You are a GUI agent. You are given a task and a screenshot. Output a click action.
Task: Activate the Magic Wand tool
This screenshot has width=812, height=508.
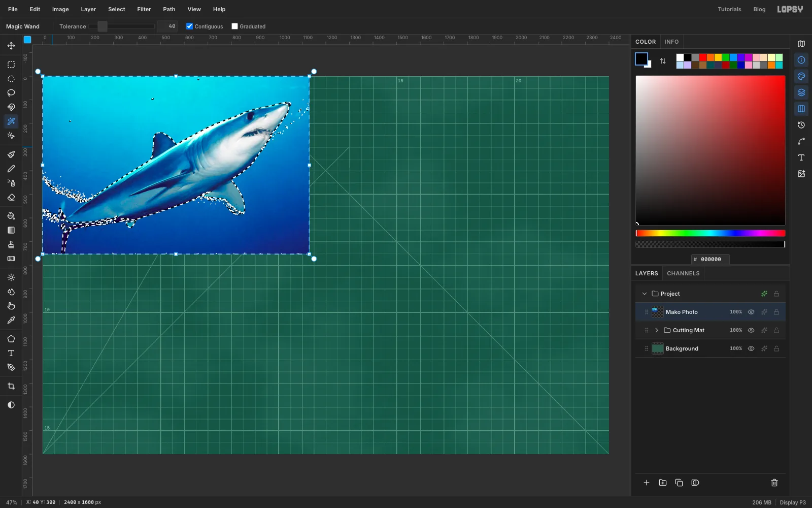11,121
